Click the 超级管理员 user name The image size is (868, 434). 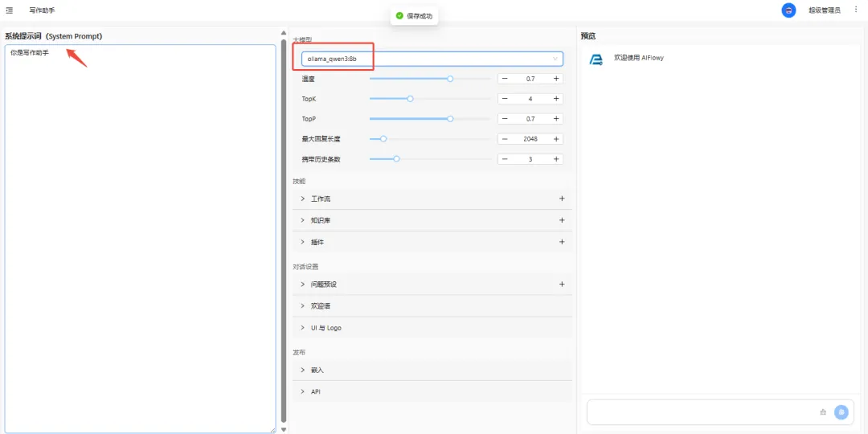[x=824, y=10]
